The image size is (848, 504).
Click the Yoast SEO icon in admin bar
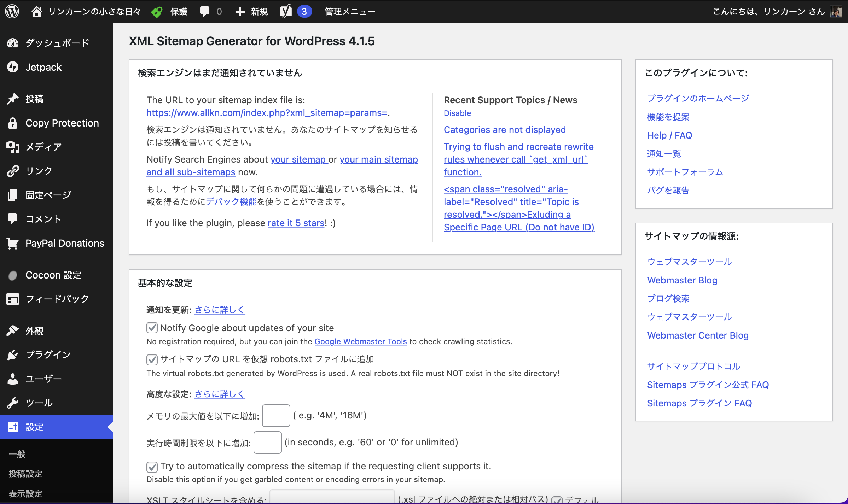pos(285,11)
